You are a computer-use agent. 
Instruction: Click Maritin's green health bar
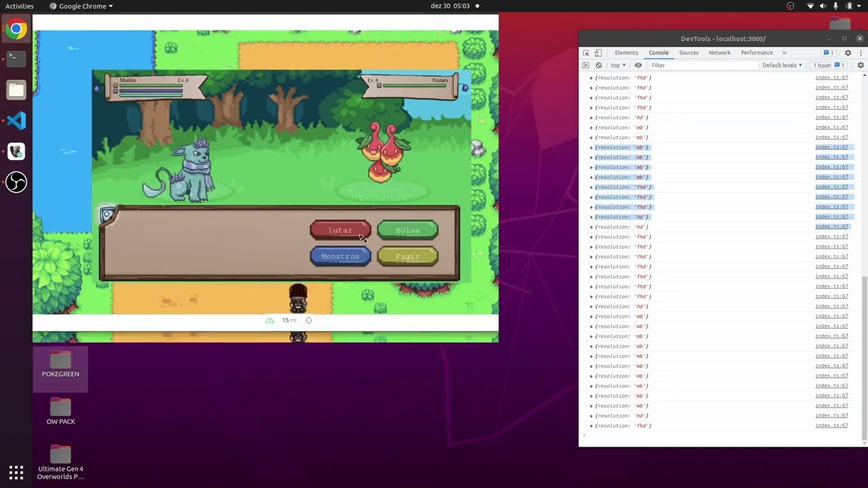tap(151, 86)
